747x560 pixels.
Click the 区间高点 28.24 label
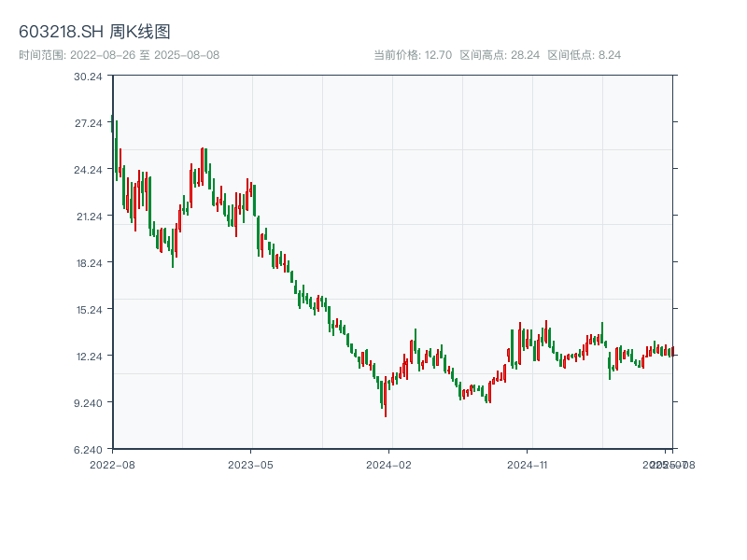pos(500,55)
